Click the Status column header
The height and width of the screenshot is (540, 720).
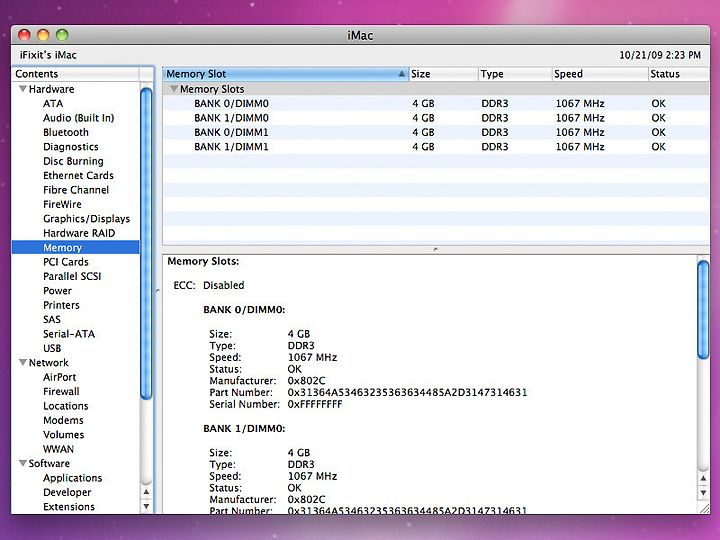pyautogui.click(x=679, y=74)
